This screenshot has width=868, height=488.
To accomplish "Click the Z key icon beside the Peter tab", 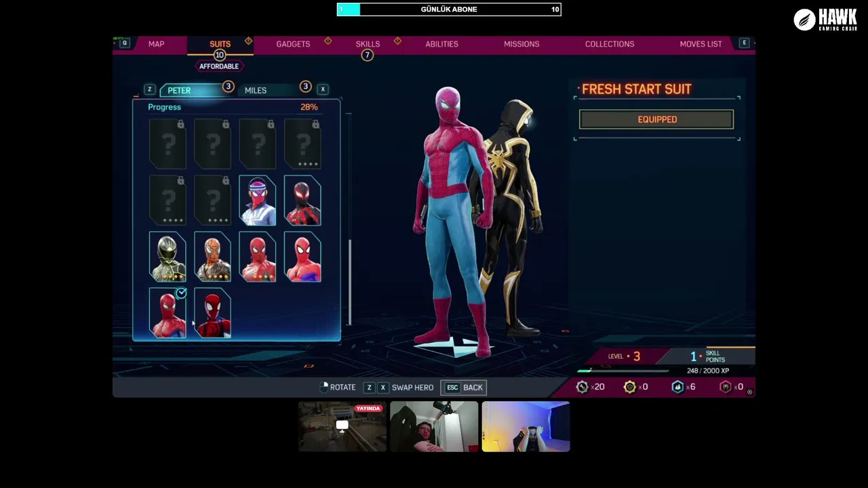I will (x=149, y=90).
